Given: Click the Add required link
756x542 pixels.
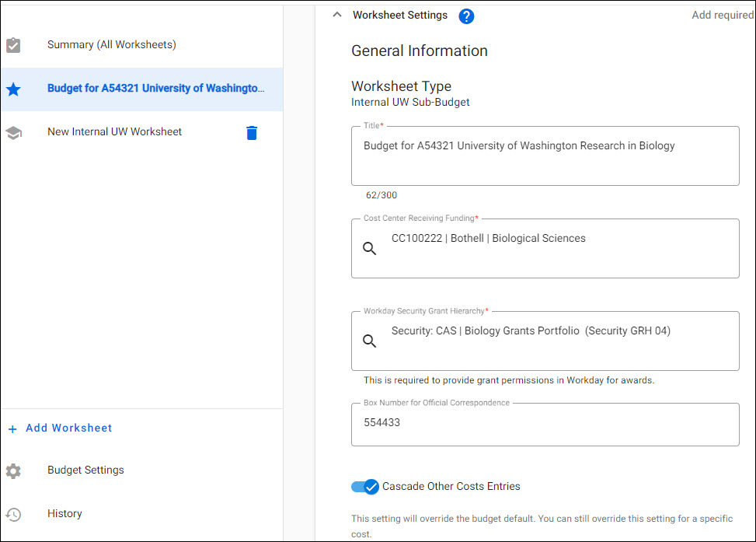Looking at the screenshot, I should click(x=722, y=15).
